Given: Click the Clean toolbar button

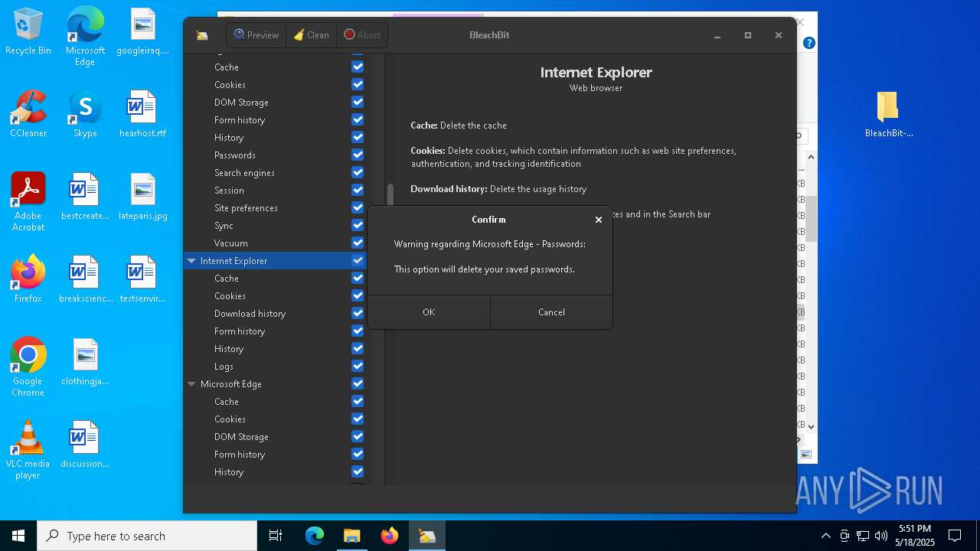Looking at the screenshot, I should coord(311,35).
